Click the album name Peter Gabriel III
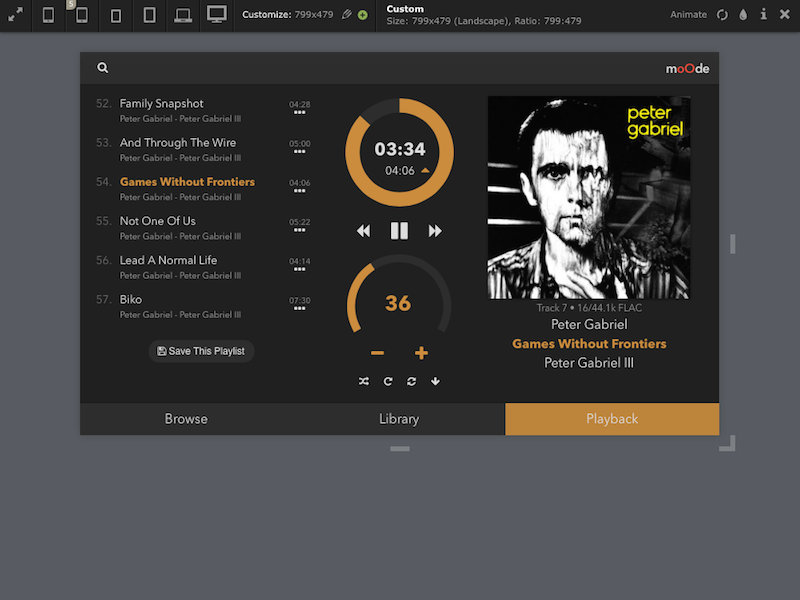Image resolution: width=800 pixels, height=600 pixels. pyautogui.click(x=589, y=363)
